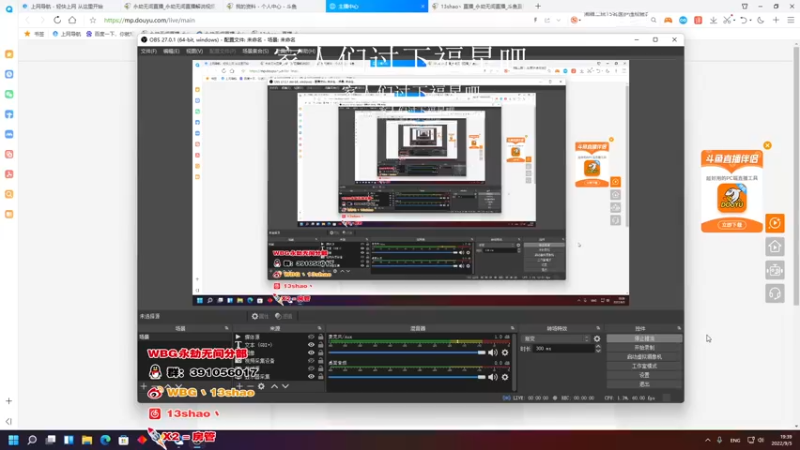Viewport: 800px width, 450px height.
Task: Open the gamepad extension icon in browser toolbar
Action: [x=668, y=20]
